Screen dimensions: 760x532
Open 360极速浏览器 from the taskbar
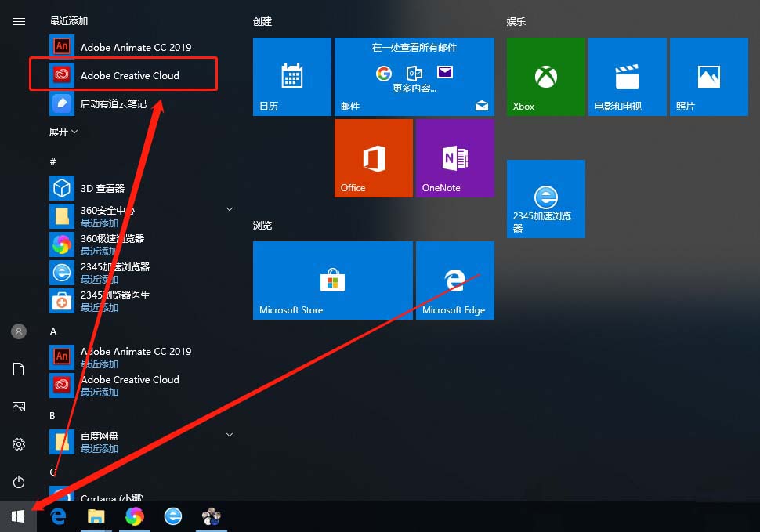[134, 516]
